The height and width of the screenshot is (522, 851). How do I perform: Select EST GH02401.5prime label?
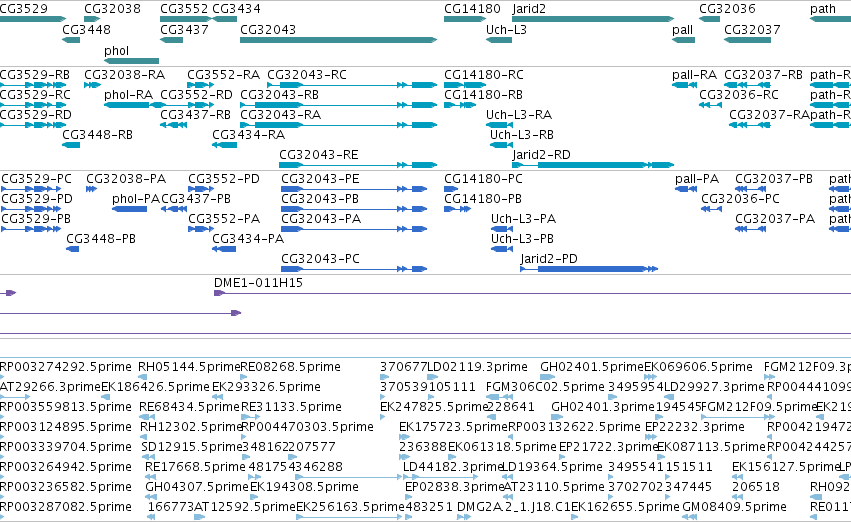[592, 367]
